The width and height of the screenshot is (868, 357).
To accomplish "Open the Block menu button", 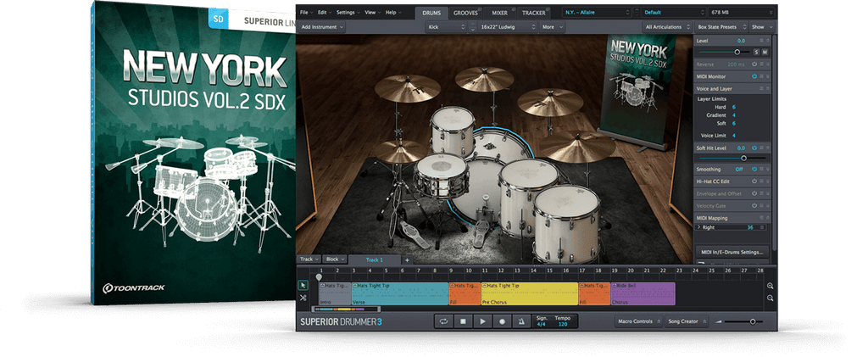I will tap(335, 259).
